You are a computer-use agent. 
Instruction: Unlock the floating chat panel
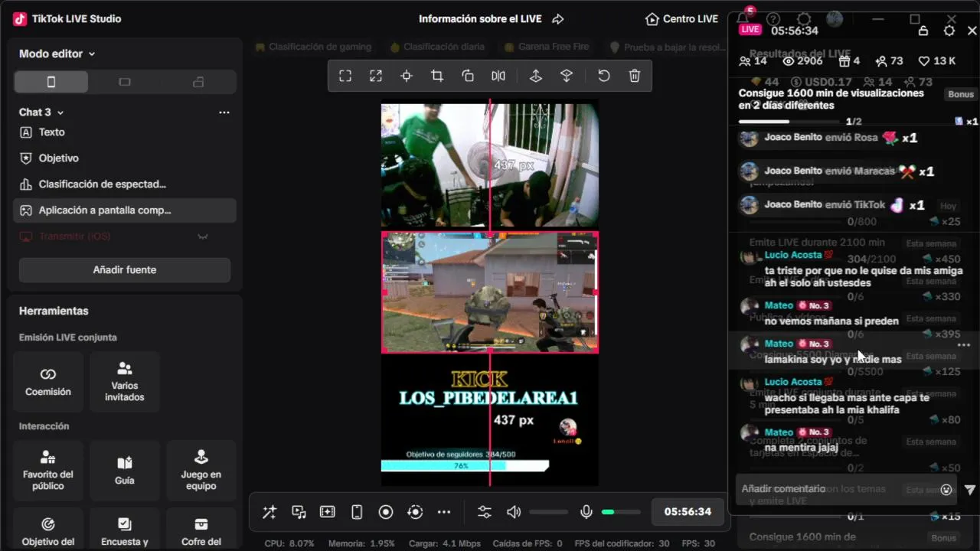pyautogui.click(x=923, y=31)
